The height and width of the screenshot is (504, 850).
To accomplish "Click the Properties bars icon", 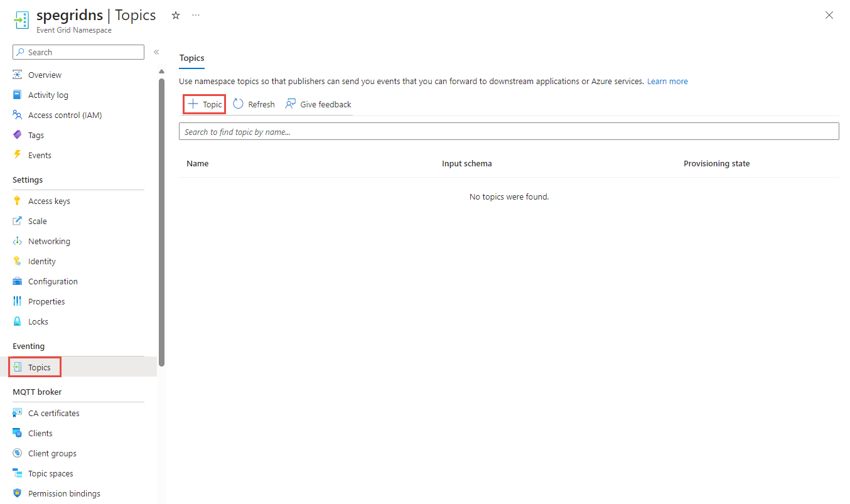I will click(18, 301).
